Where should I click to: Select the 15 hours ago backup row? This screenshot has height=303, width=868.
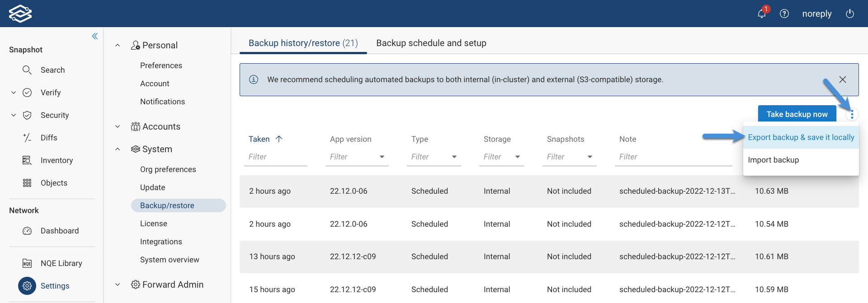coord(549,288)
